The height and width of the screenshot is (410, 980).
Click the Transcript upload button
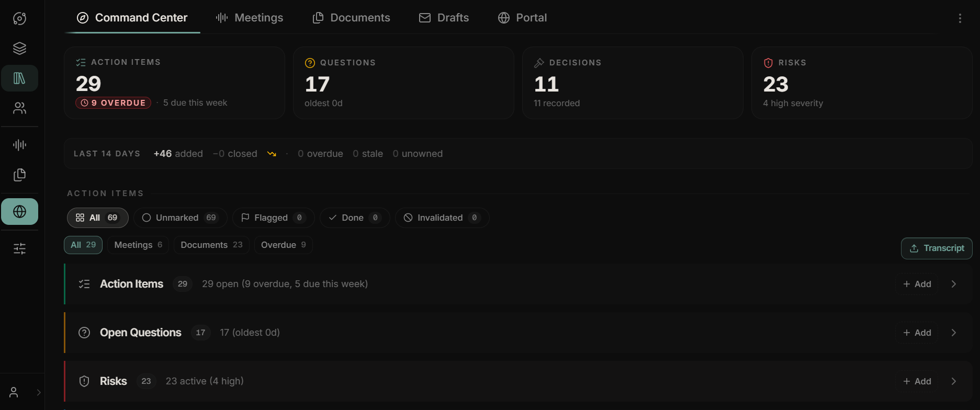pyautogui.click(x=937, y=248)
